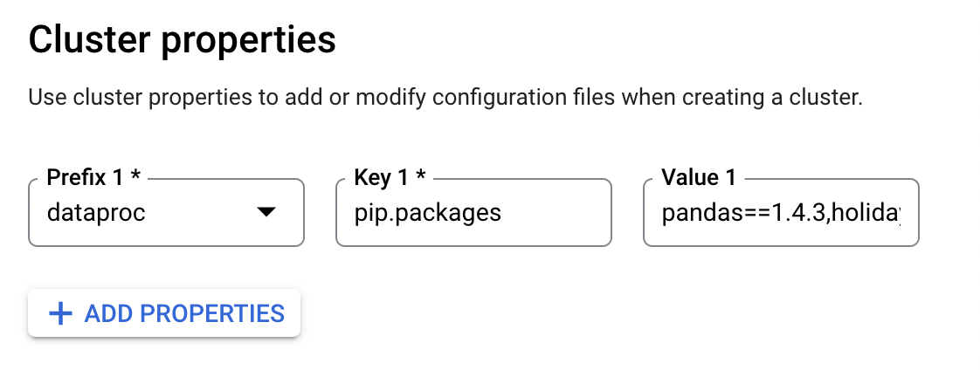Click the Cluster properties heading
Screen dimensions: 980x377
[183, 41]
